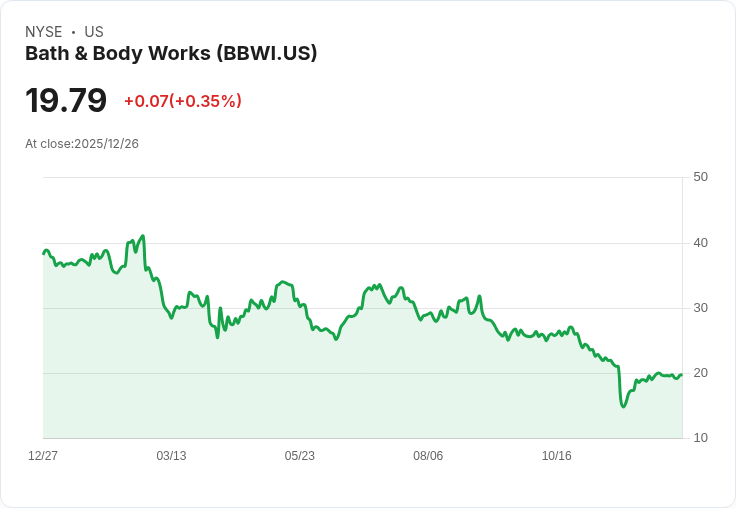Click the line's final endpoint at right edge
Image resolution: width=736 pixels, height=508 pixels.
[x=681, y=375]
